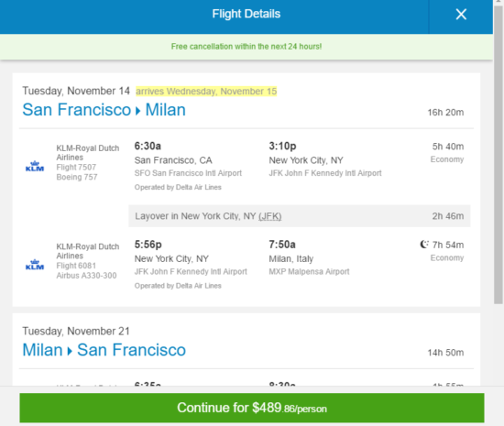Click the vertical scrollbar thumb

pos(499,154)
